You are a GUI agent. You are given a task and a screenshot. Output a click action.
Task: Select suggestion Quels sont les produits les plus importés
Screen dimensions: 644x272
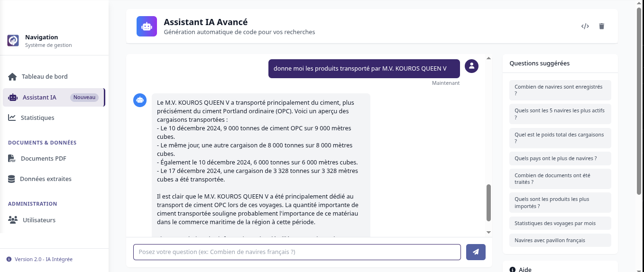click(560, 203)
